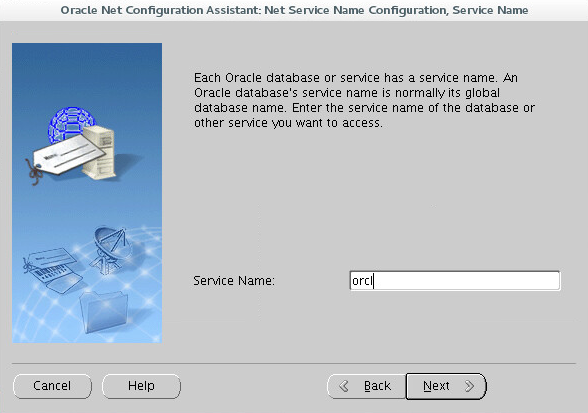This screenshot has width=588, height=413.
Task: Click the translucent folder graphic
Action: pyautogui.click(x=103, y=312)
